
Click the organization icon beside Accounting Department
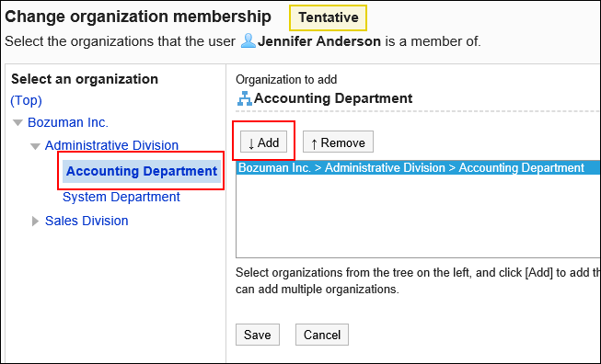pos(245,98)
